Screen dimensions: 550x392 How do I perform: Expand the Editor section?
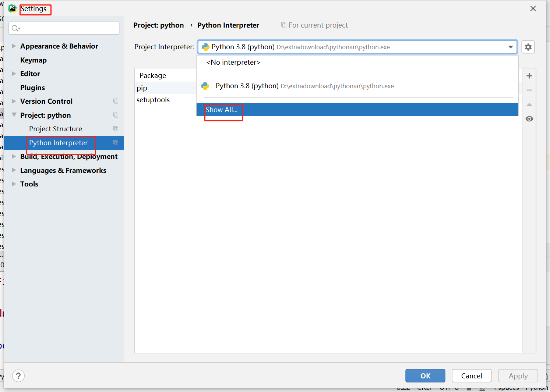click(14, 74)
